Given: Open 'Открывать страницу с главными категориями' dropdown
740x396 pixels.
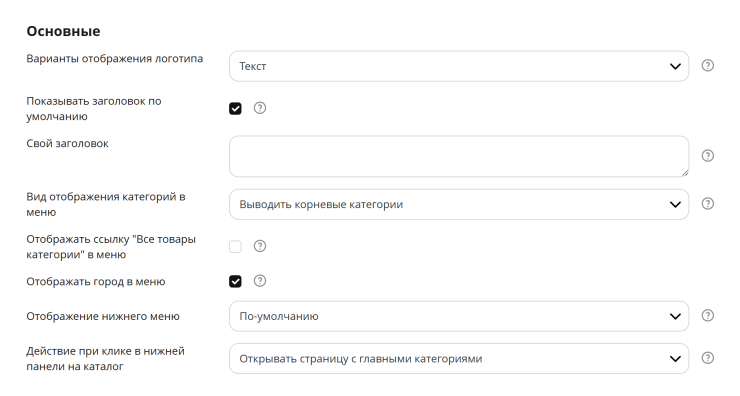Looking at the screenshot, I should coord(459,359).
